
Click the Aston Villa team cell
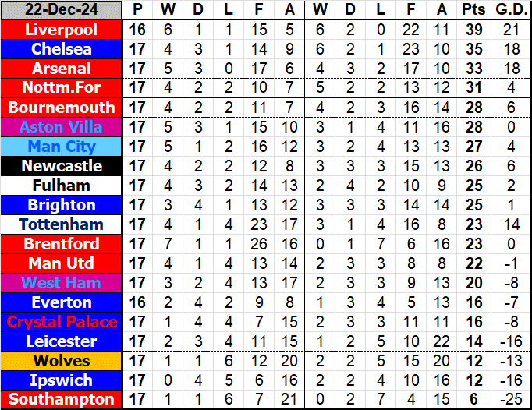(62, 127)
